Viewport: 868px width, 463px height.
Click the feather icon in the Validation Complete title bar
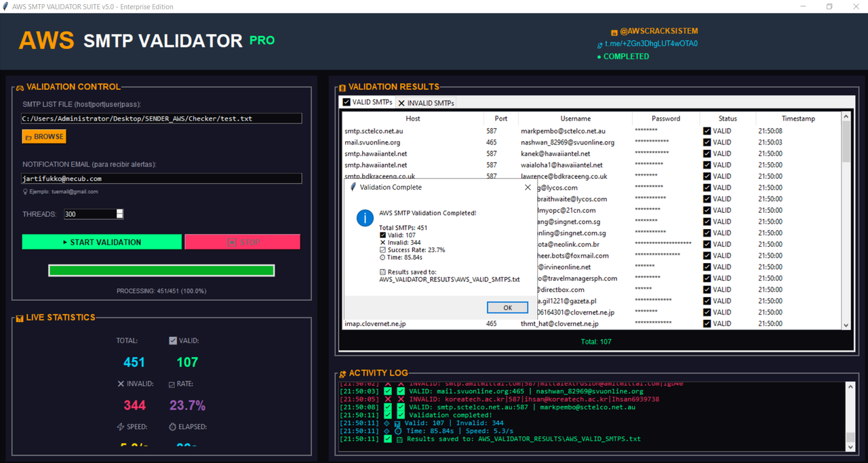[x=353, y=187]
